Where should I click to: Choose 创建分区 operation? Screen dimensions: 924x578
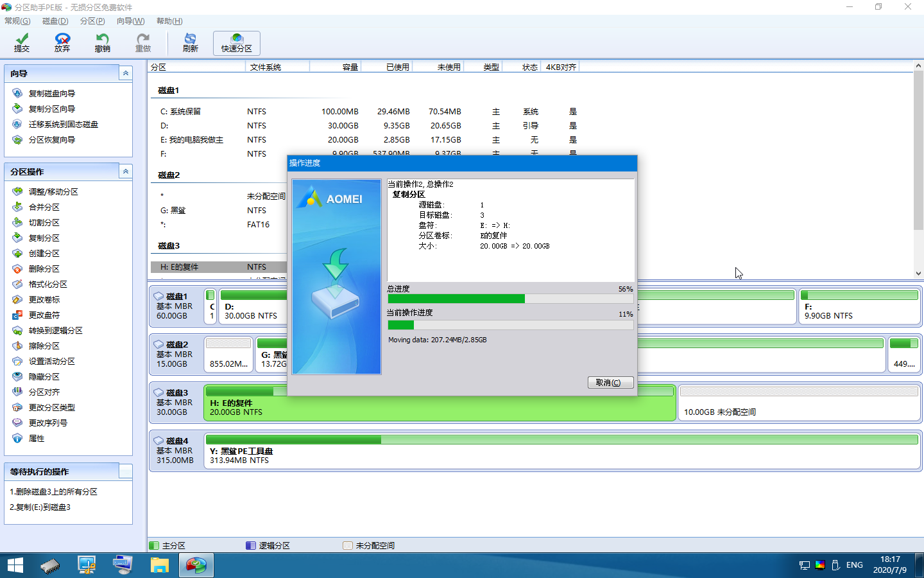point(44,253)
